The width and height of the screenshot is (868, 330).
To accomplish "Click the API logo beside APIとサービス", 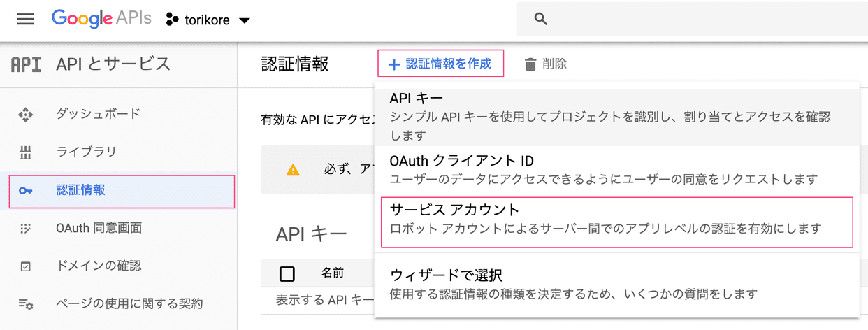I will (27, 64).
